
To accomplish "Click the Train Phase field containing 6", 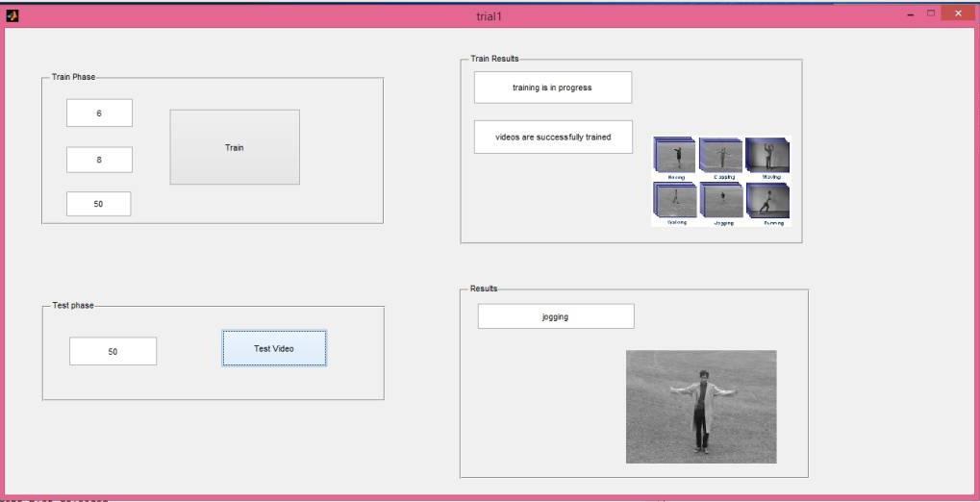I will [x=99, y=113].
